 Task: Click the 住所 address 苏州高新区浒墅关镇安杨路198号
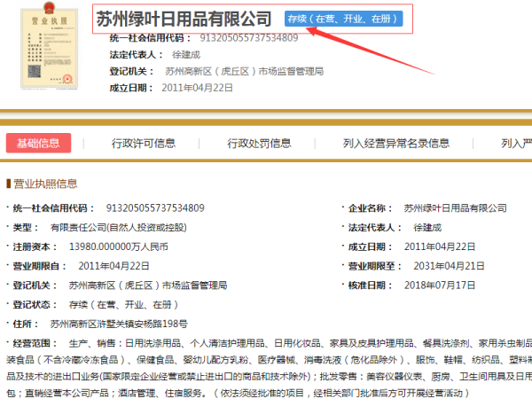pyautogui.click(x=119, y=324)
